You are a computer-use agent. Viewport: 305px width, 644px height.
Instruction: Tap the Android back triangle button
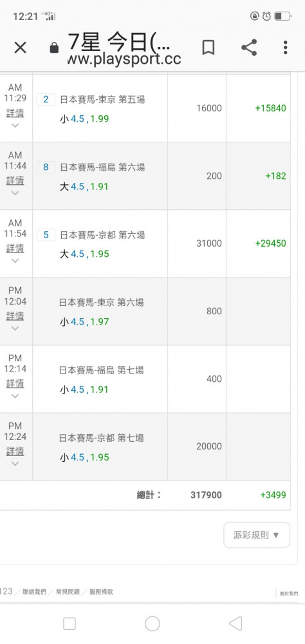(236, 624)
